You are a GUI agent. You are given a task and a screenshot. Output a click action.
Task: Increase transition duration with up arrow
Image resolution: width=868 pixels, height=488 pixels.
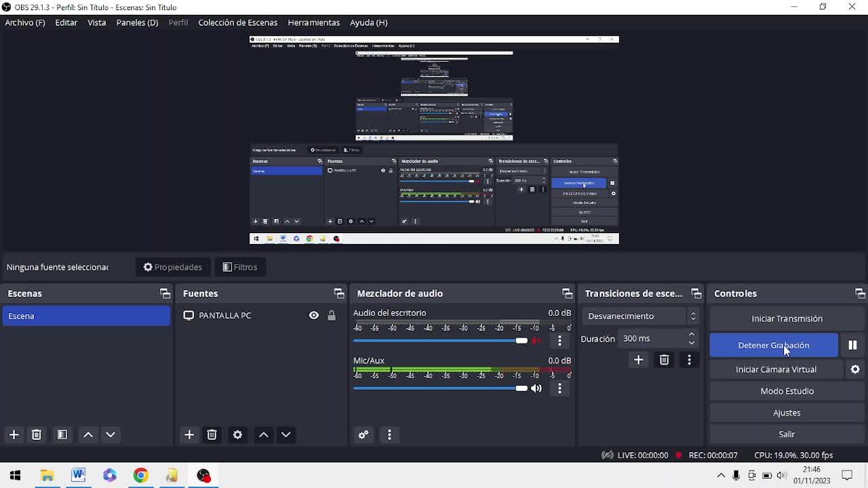tap(691, 334)
